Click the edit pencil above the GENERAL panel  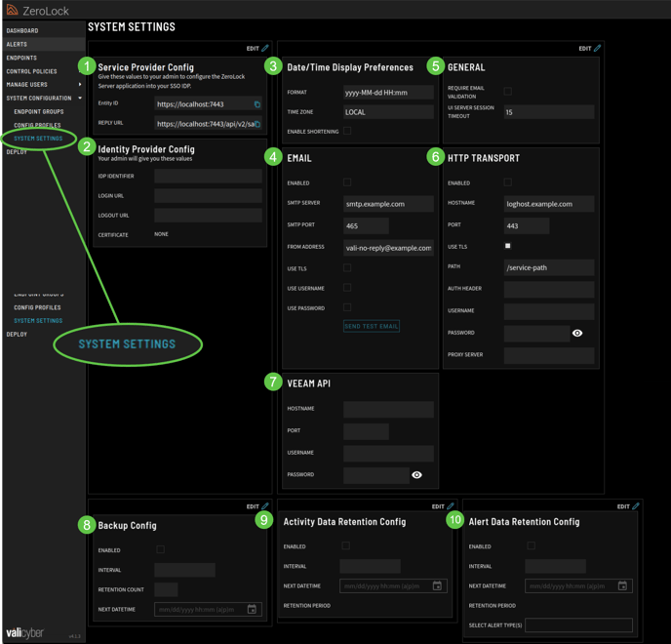[598, 48]
